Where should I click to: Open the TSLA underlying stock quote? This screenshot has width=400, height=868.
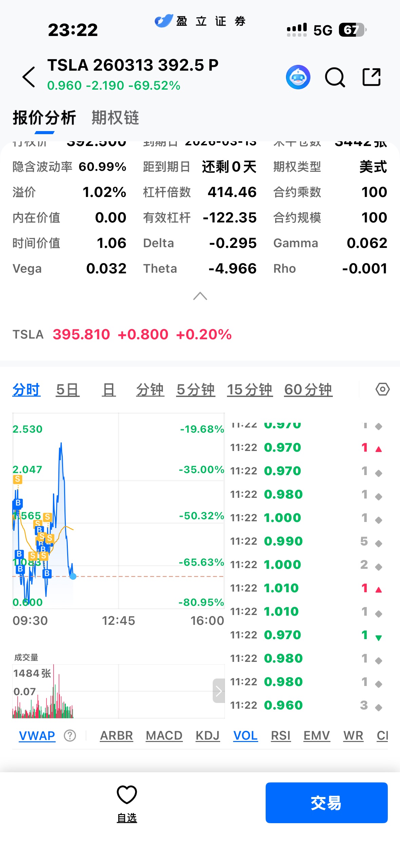pyautogui.click(x=122, y=334)
